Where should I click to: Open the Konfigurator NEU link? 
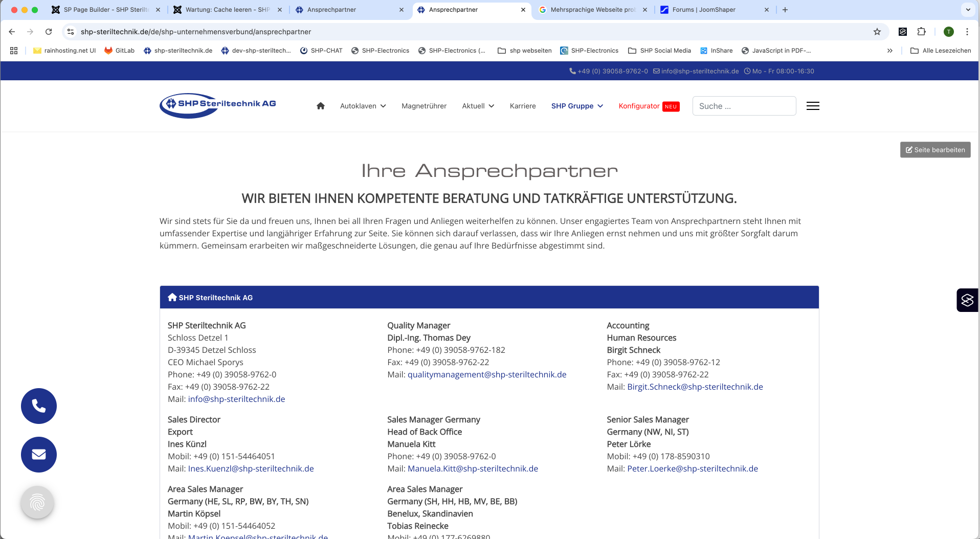649,106
